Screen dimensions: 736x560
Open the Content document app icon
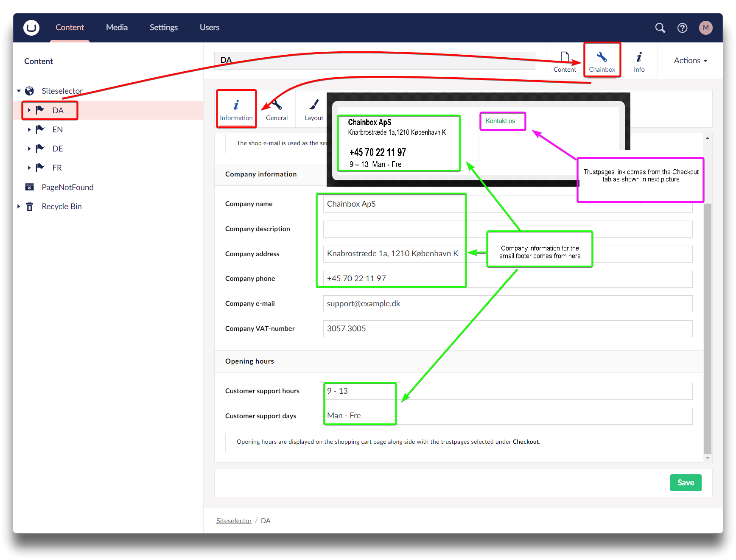[565, 57]
